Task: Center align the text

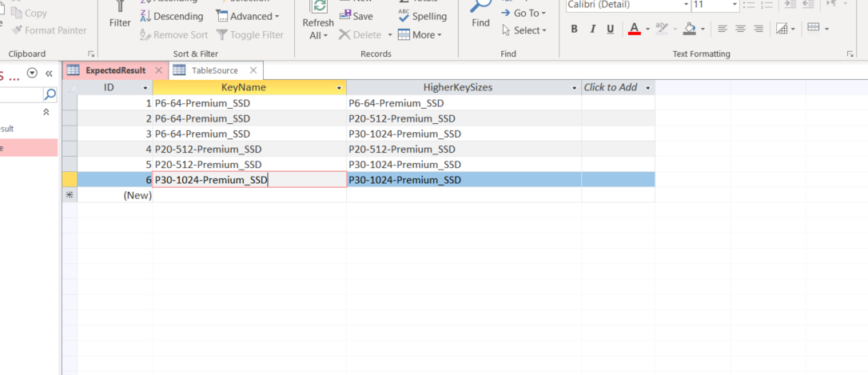Action: [741, 29]
